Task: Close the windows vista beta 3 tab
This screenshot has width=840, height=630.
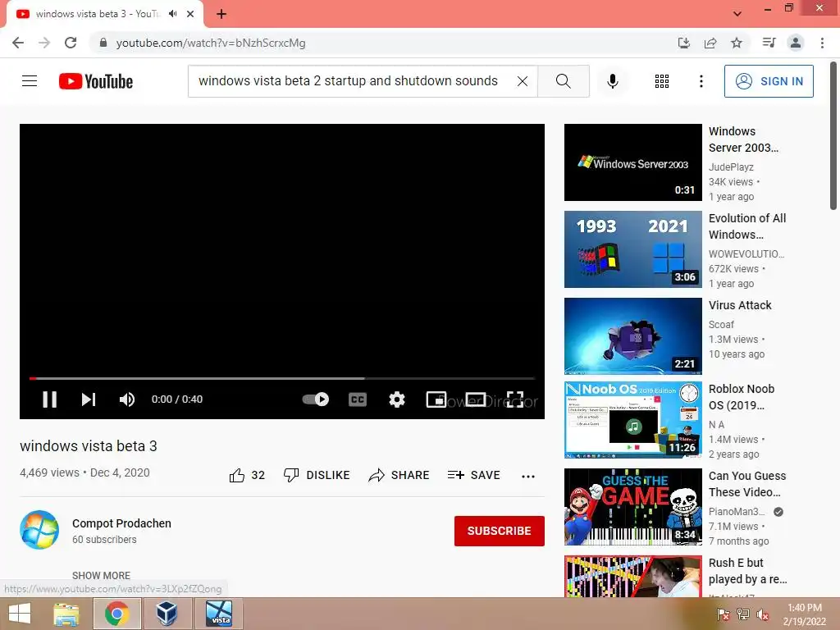Action: point(190,14)
